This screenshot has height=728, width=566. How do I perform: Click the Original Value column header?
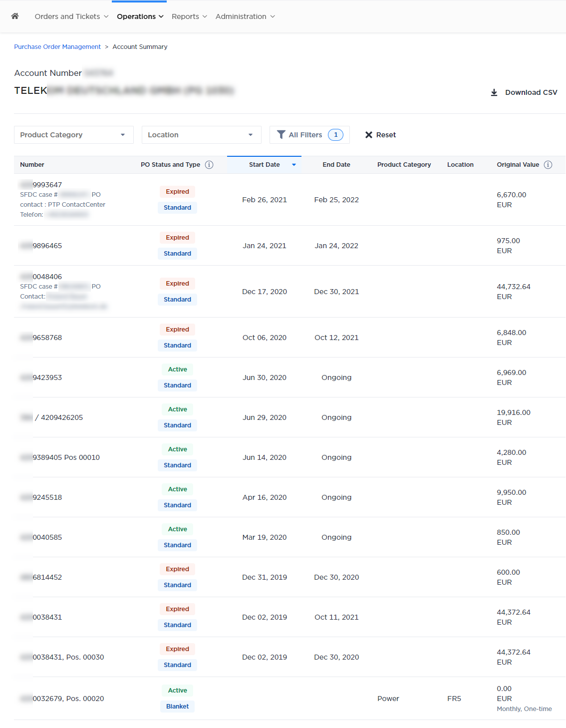(518, 165)
